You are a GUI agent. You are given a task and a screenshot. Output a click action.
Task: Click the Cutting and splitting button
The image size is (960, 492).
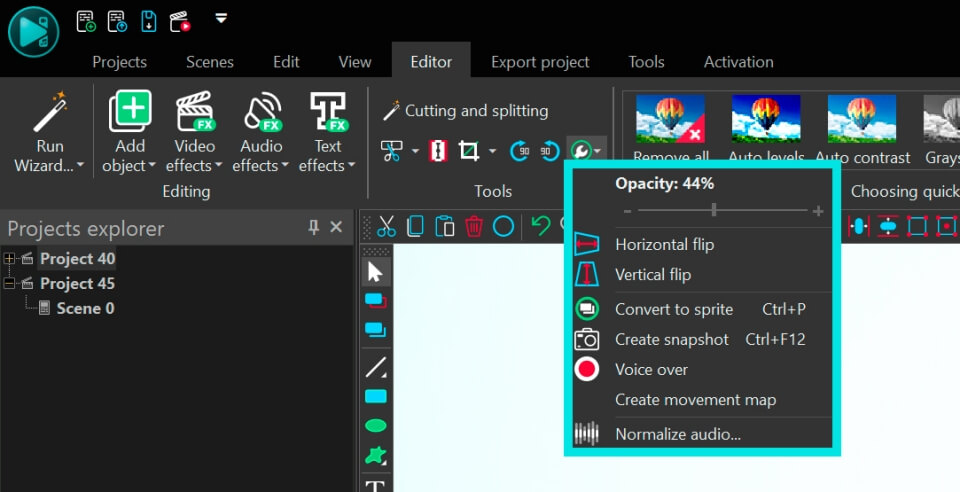465,111
